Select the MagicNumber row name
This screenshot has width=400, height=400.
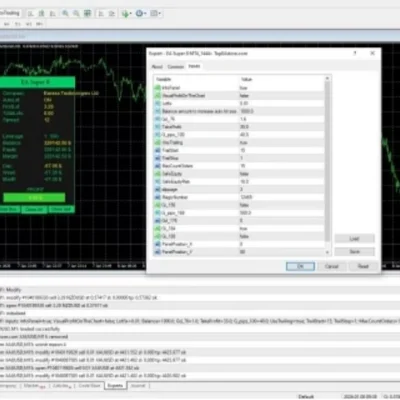[175, 197]
